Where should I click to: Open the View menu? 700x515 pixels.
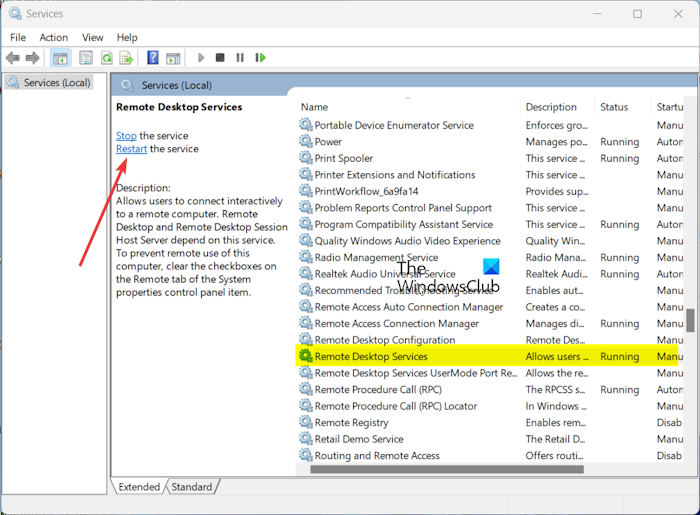92,37
